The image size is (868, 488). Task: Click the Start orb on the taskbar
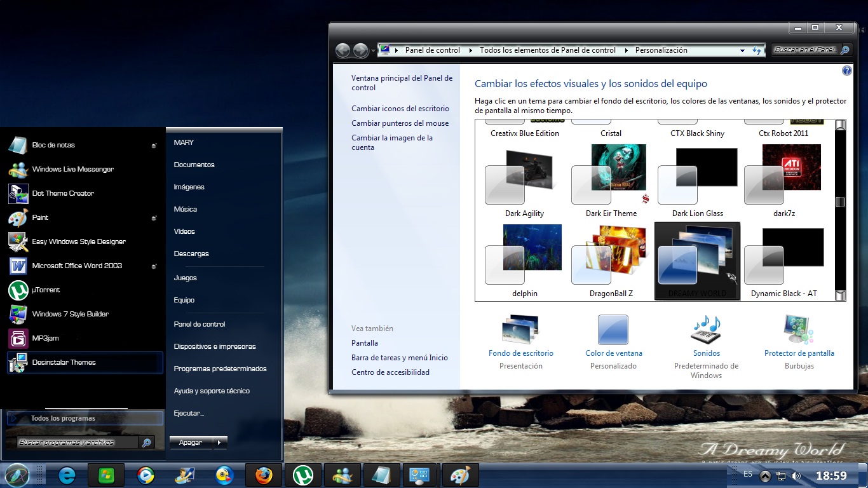click(16, 475)
